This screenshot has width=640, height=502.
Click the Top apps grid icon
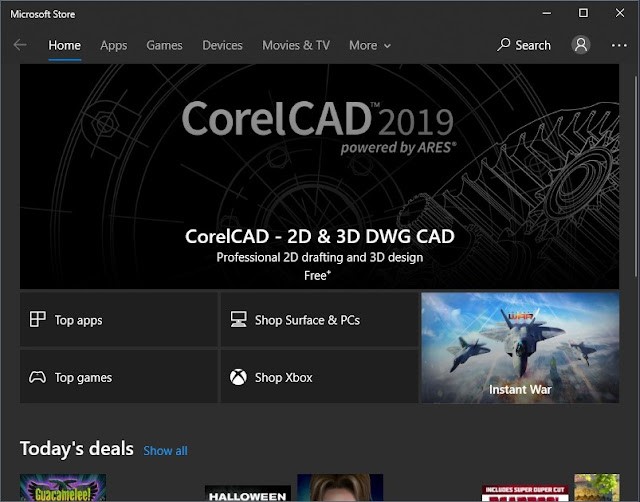coord(38,319)
